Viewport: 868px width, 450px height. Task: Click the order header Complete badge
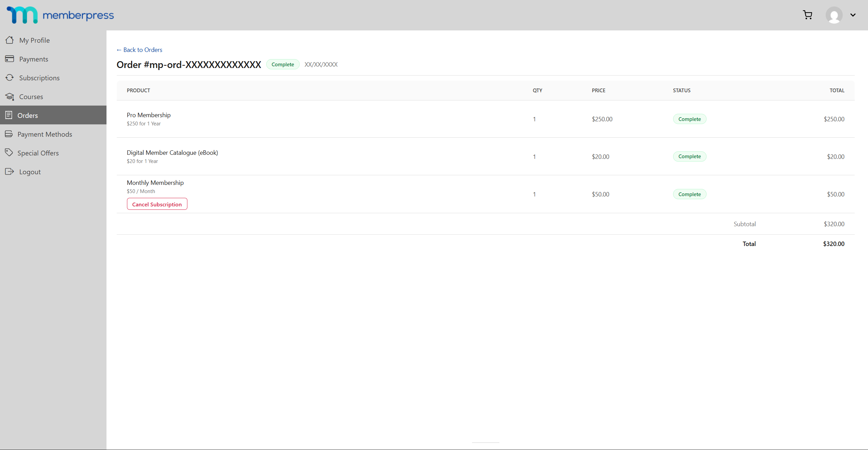(x=283, y=64)
